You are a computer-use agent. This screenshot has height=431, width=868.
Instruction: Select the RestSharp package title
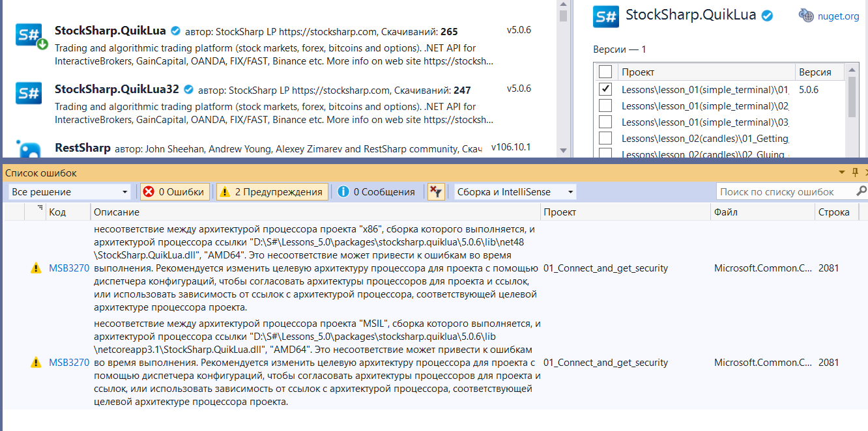click(x=83, y=148)
